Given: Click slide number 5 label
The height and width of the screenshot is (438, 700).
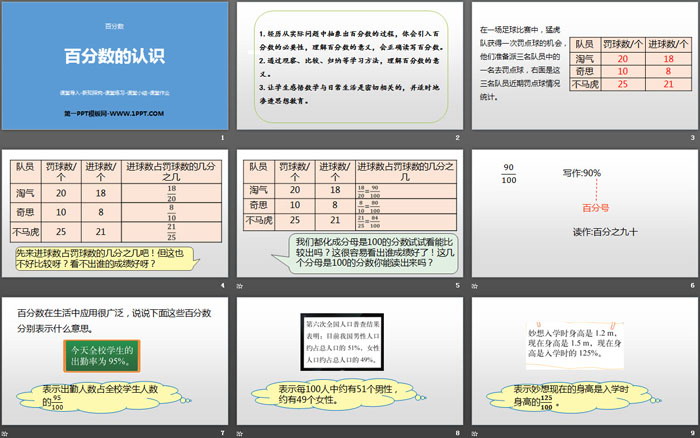Looking at the screenshot, I should click(458, 285).
